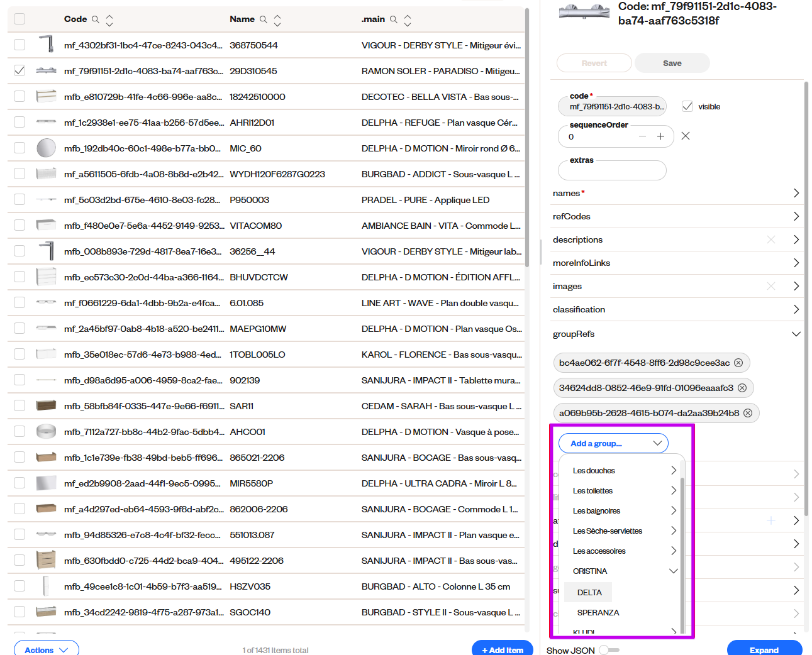
Task: Search the .main column using magnifier icon
Action: pyautogui.click(x=394, y=19)
